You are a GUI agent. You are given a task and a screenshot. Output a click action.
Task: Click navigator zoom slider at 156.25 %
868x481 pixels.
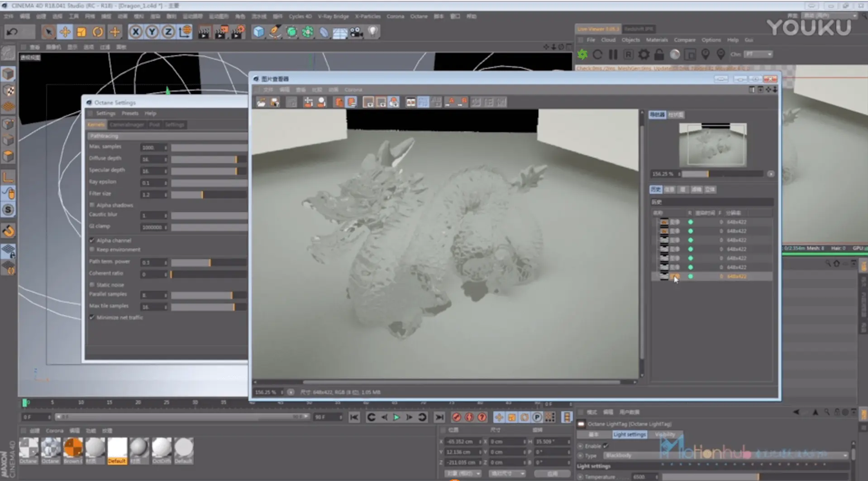pyautogui.click(x=722, y=174)
